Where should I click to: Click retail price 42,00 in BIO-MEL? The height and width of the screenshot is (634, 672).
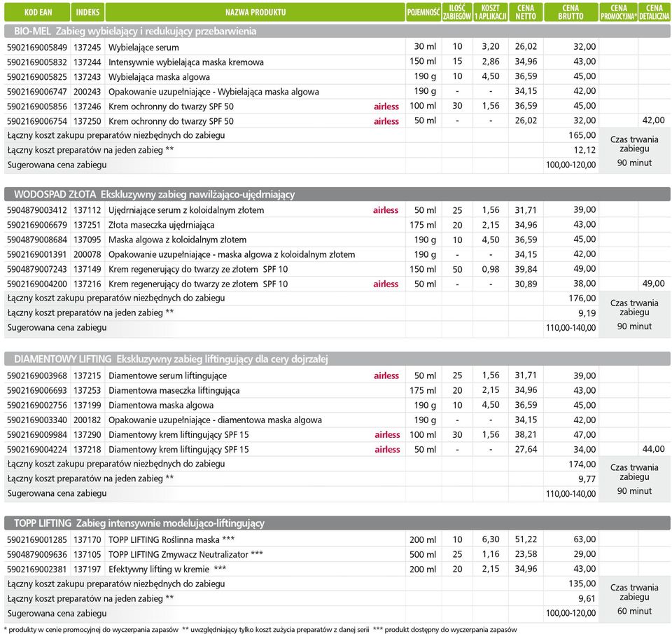coord(654,120)
